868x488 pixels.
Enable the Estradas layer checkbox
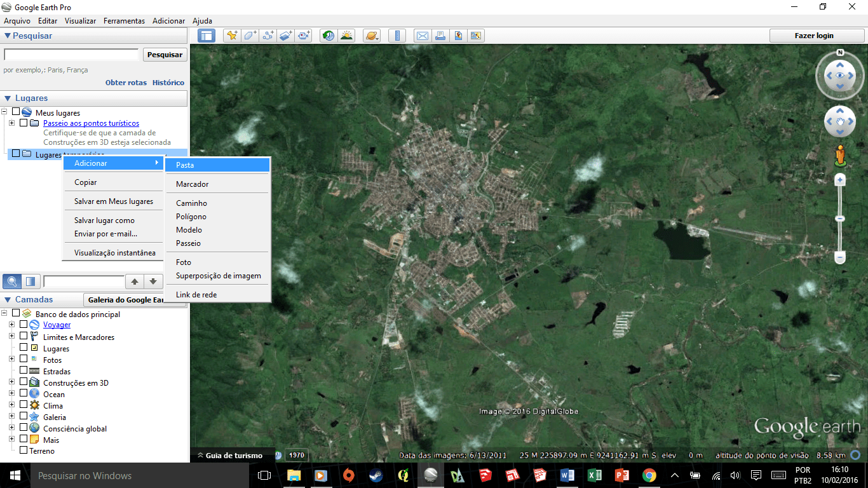[x=24, y=371]
